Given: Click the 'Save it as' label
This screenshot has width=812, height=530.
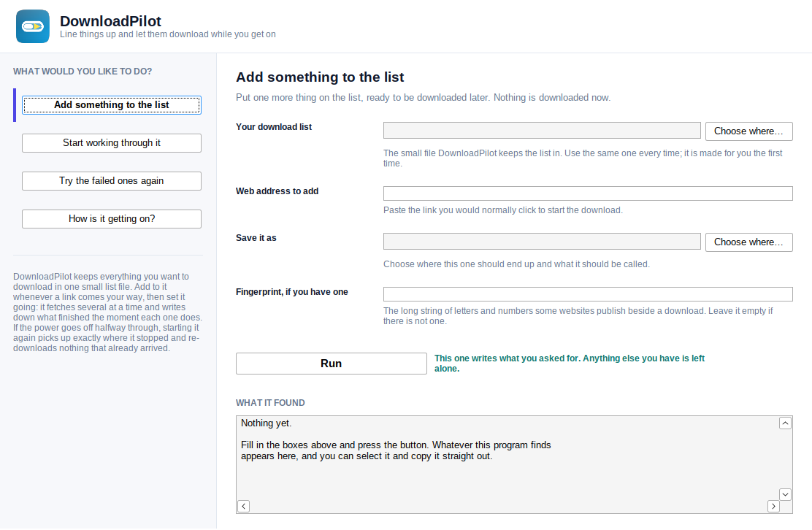Looking at the screenshot, I should pyautogui.click(x=256, y=238).
